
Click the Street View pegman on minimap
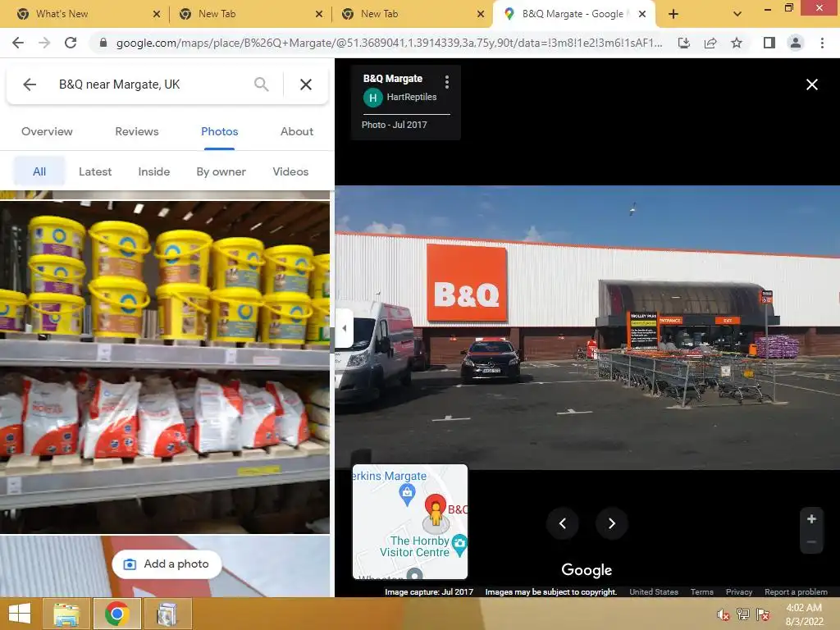pos(436,514)
